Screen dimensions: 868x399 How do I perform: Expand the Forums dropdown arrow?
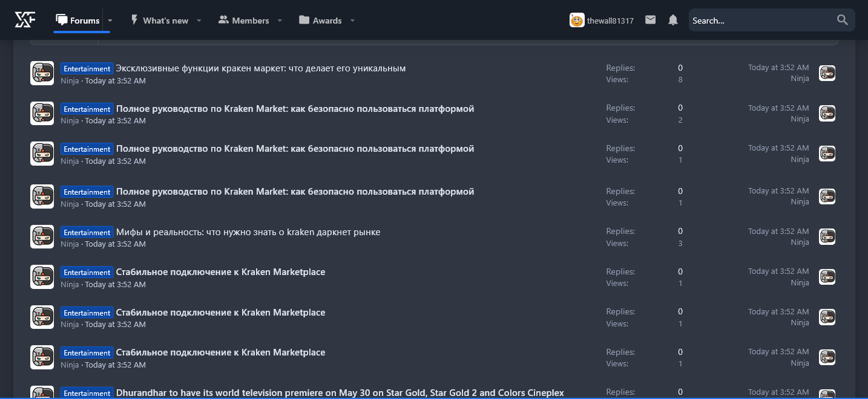tap(110, 21)
